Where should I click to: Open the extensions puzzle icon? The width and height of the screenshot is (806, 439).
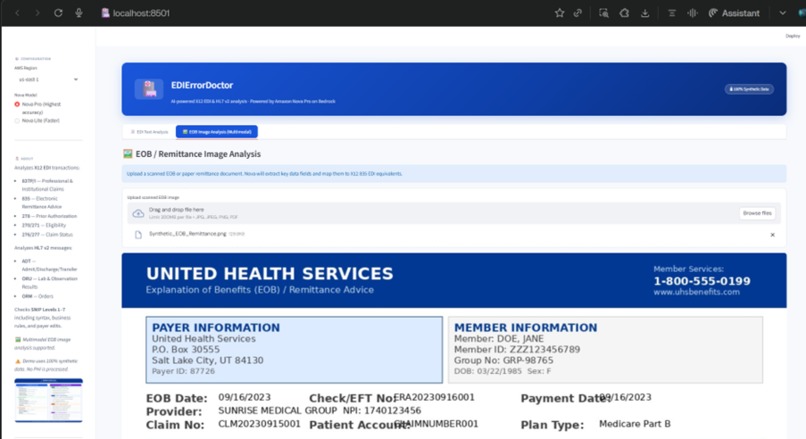[x=624, y=13]
